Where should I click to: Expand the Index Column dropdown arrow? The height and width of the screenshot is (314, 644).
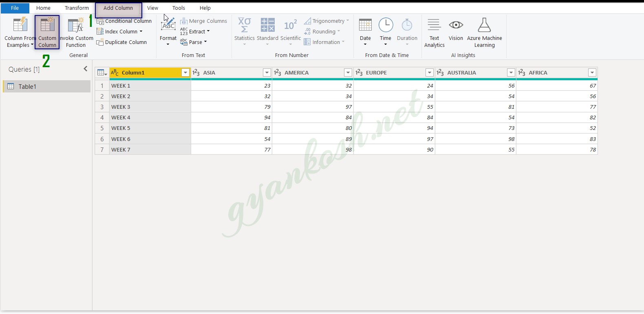pyautogui.click(x=141, y=31)
